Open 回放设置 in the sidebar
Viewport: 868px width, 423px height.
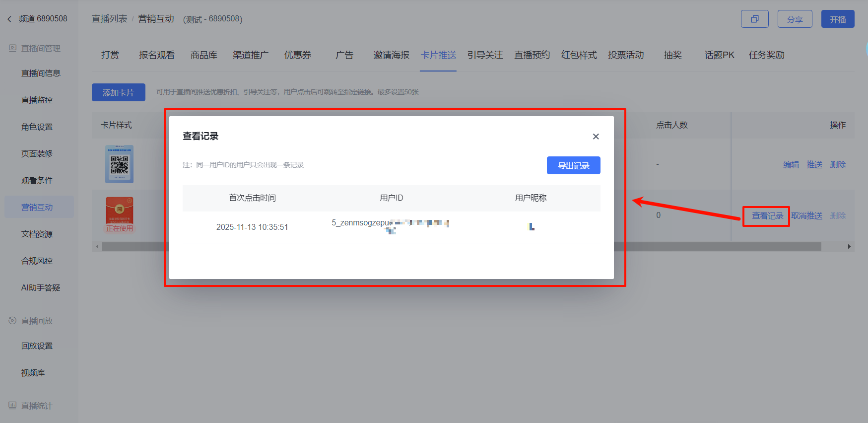pyautogui.click(x=37, y=346)
